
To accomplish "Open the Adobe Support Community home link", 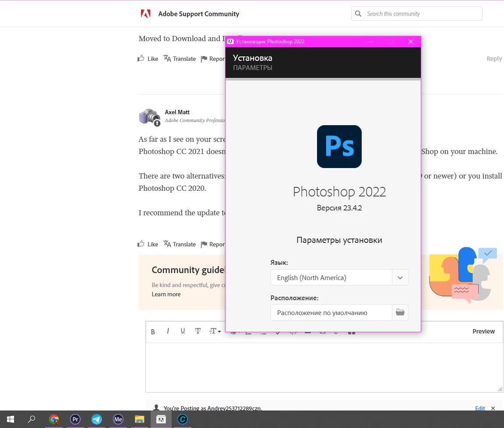I will pos(199,14).
